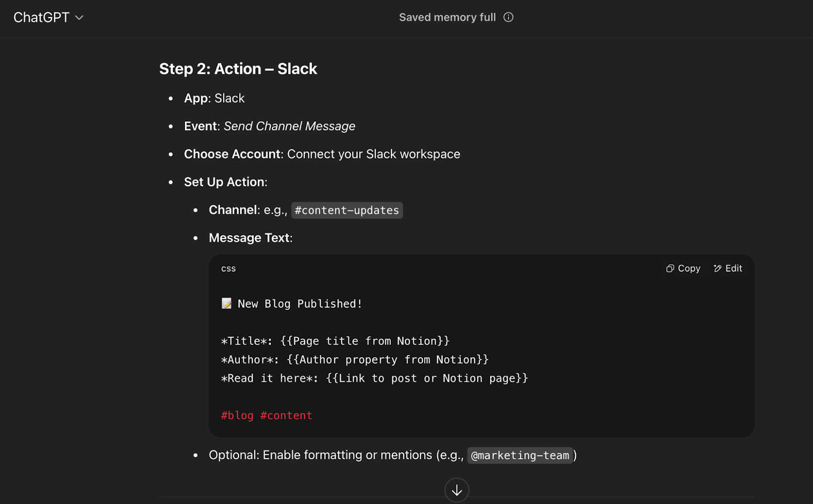This screenshot has height=504, width=813.
Task: Edit the css code block
Action: point(728,268)
